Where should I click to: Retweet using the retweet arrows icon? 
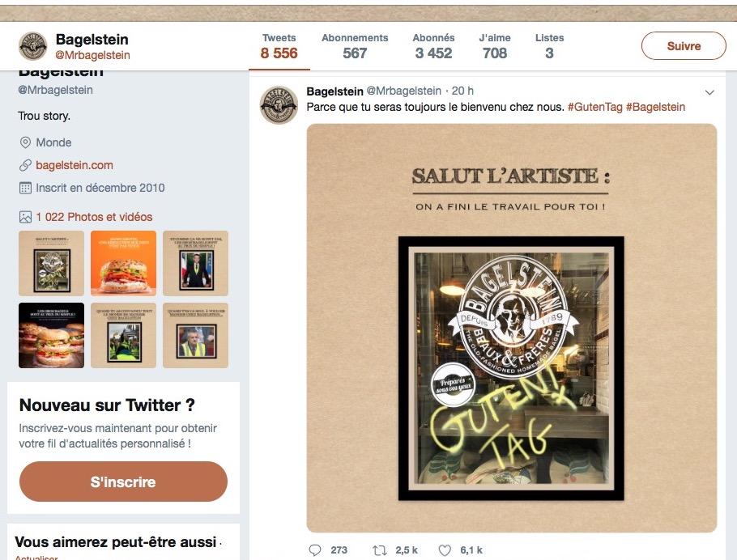379,550
